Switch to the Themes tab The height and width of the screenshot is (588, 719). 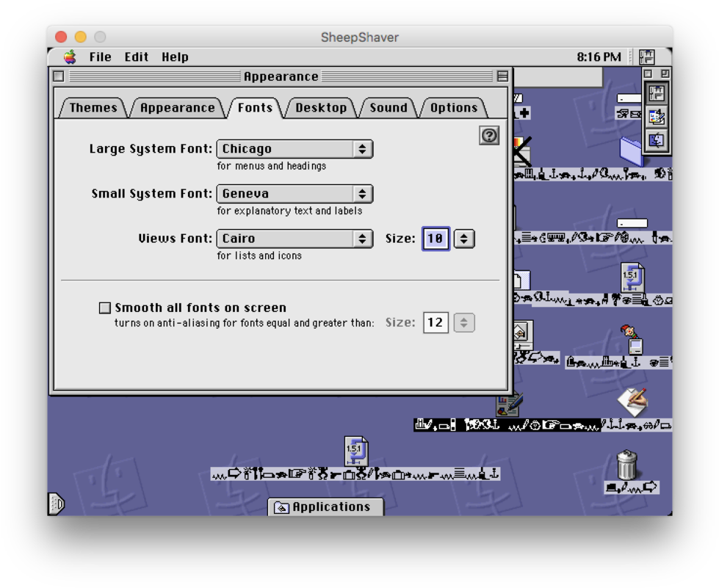click(93, 108)
